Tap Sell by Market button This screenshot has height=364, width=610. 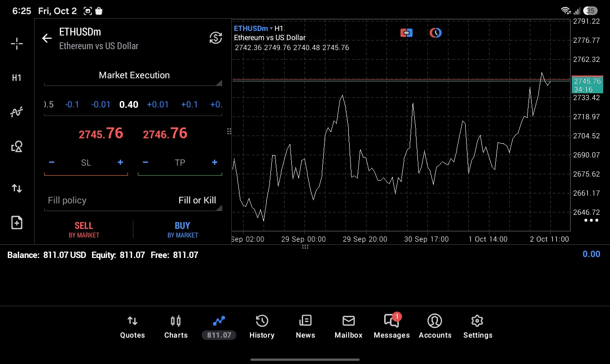tap(84, 230)
